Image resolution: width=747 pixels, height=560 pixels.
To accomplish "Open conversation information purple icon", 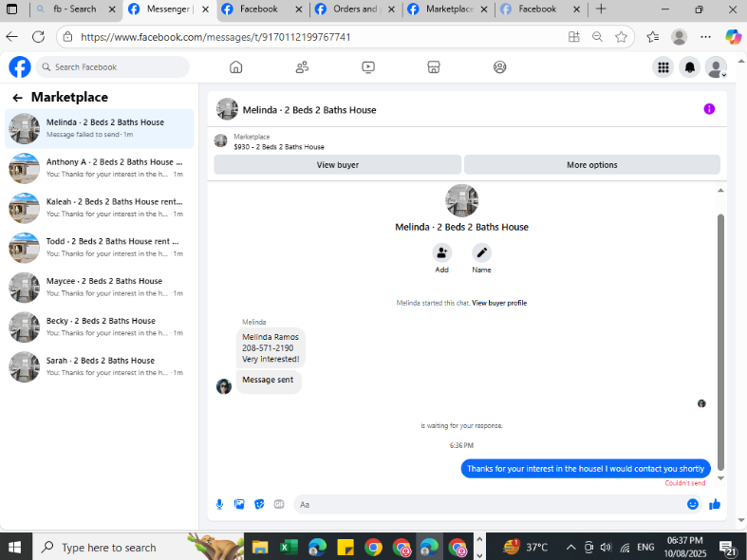I will [709, 109].
